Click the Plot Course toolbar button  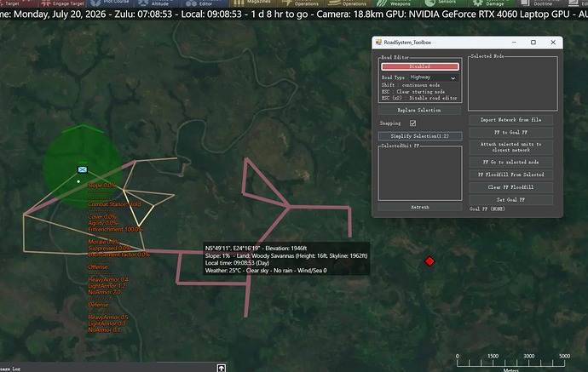click(x=110, y=3)
